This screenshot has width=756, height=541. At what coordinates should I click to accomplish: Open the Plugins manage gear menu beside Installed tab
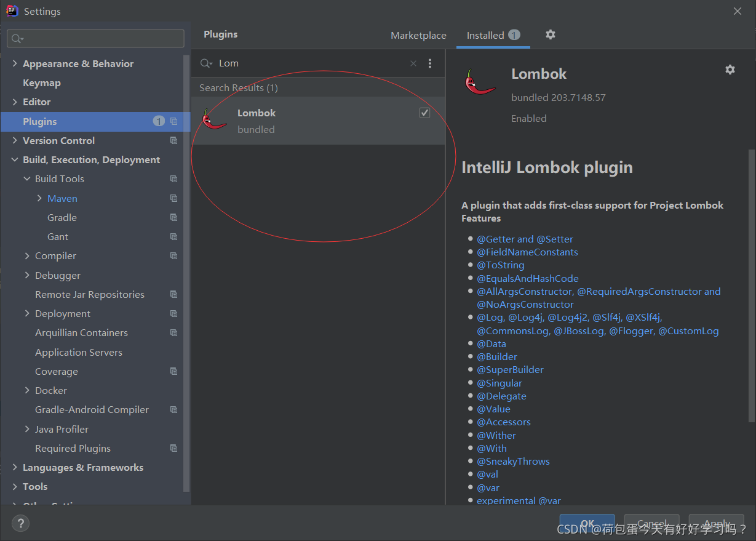click(x=551, y=34)
